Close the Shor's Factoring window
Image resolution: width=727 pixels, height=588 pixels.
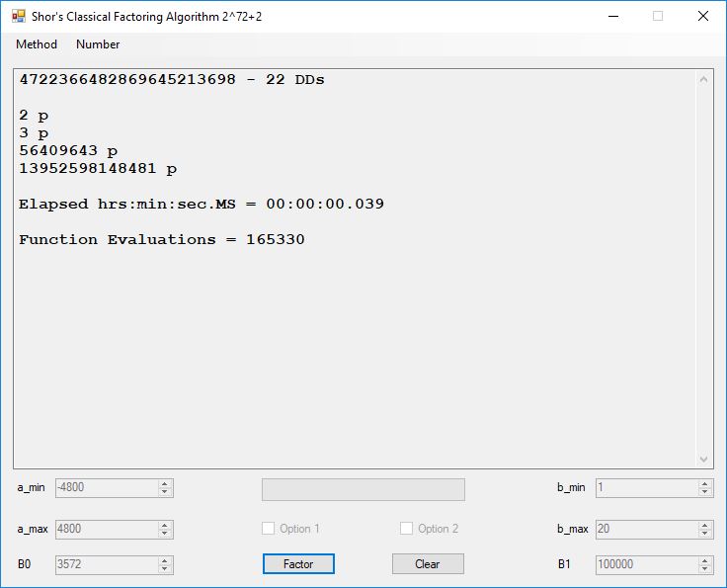(x=703, y=16)
